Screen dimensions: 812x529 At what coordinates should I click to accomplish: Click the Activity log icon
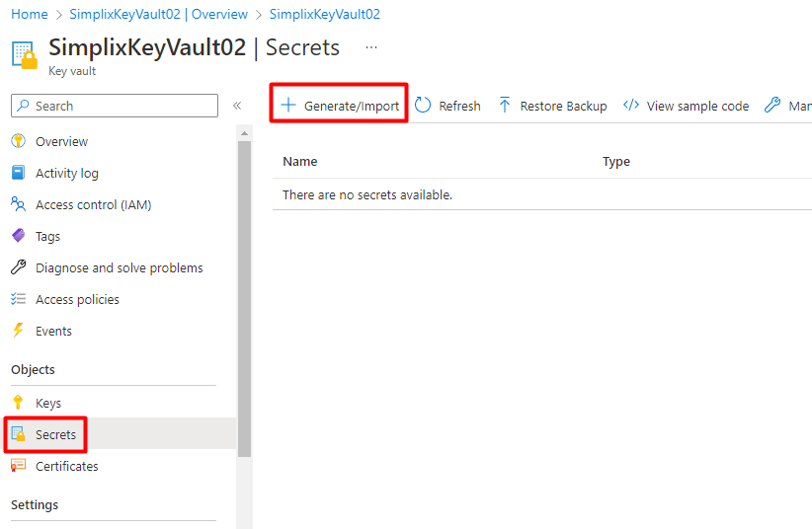click(x=18, y=173)
